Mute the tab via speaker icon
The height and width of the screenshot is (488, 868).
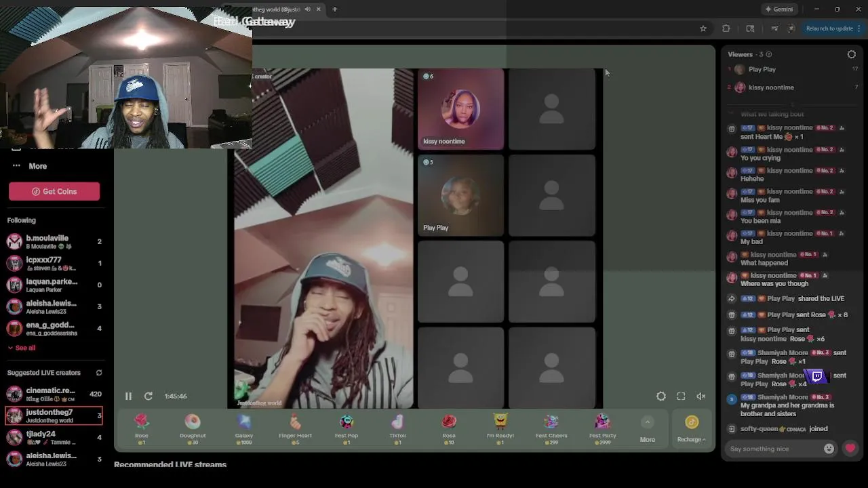pos(308,9)
